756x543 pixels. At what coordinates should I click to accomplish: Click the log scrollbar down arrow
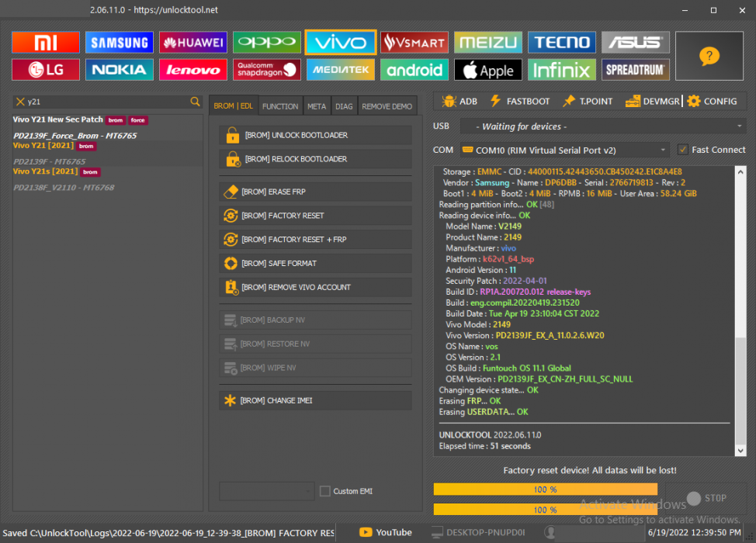pos(740,451)
